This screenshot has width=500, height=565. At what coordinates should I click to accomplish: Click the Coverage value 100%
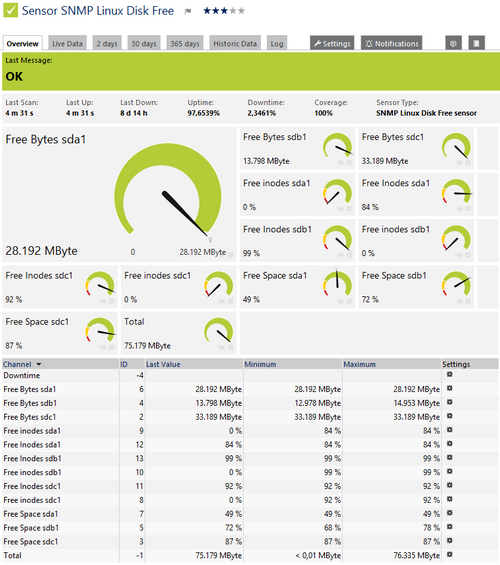pyautogui.click(x=323, y=113)
